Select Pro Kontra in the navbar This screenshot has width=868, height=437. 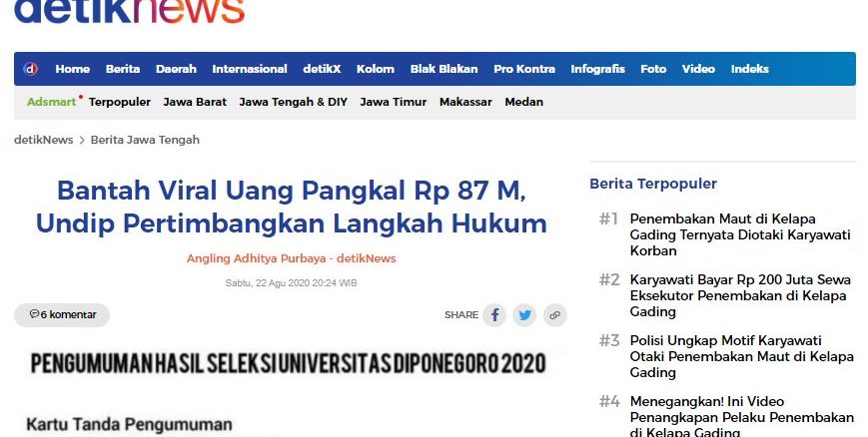coord(524,69)
